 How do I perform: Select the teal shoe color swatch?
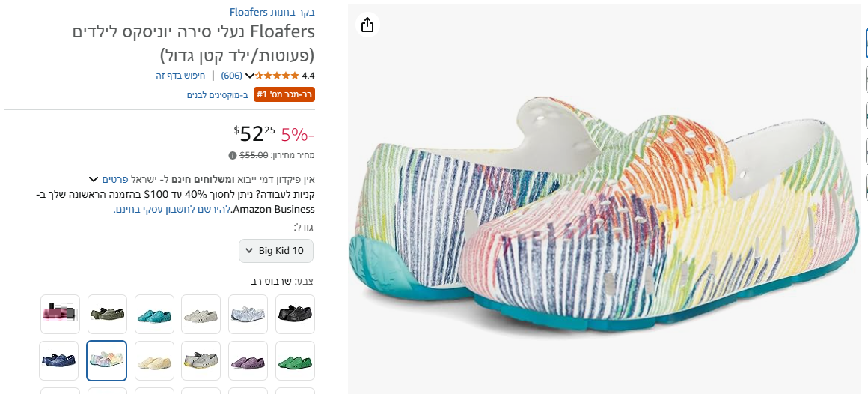[x=154, y=314]
